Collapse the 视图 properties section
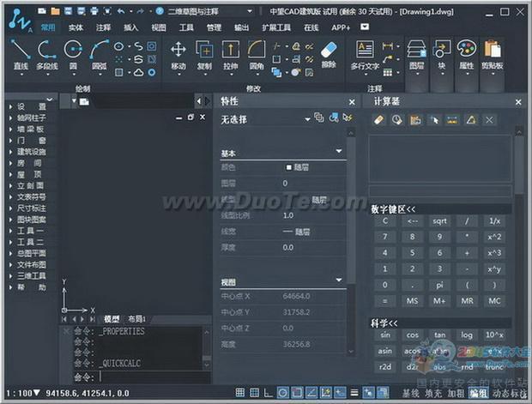The width and height of the screenshot is (532, 404). click(339, 280)
